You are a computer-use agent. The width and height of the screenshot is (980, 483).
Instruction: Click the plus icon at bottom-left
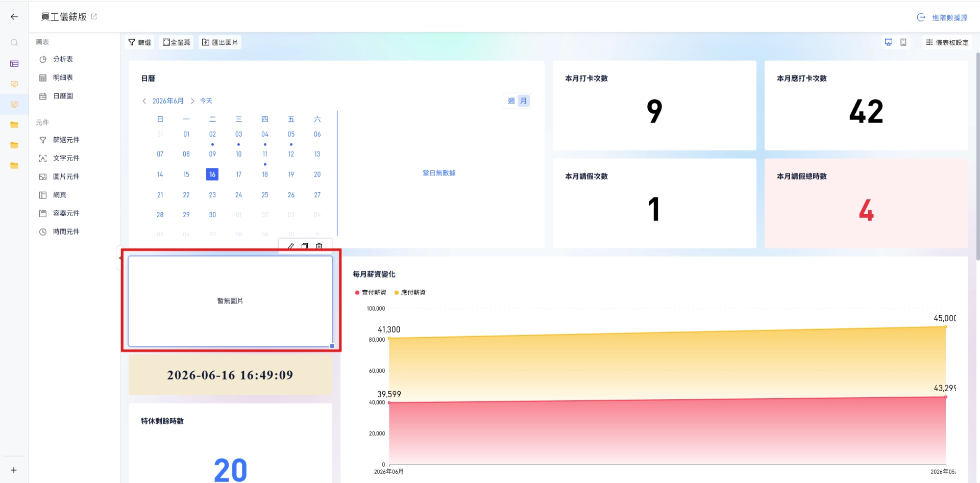14,470
